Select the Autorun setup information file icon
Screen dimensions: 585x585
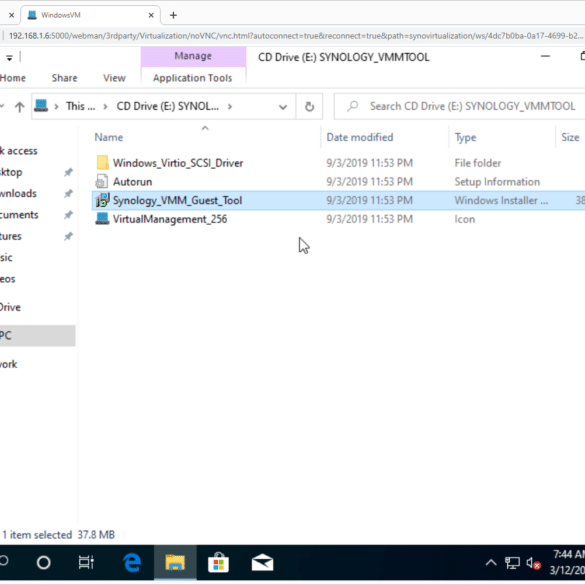point(102,182)
